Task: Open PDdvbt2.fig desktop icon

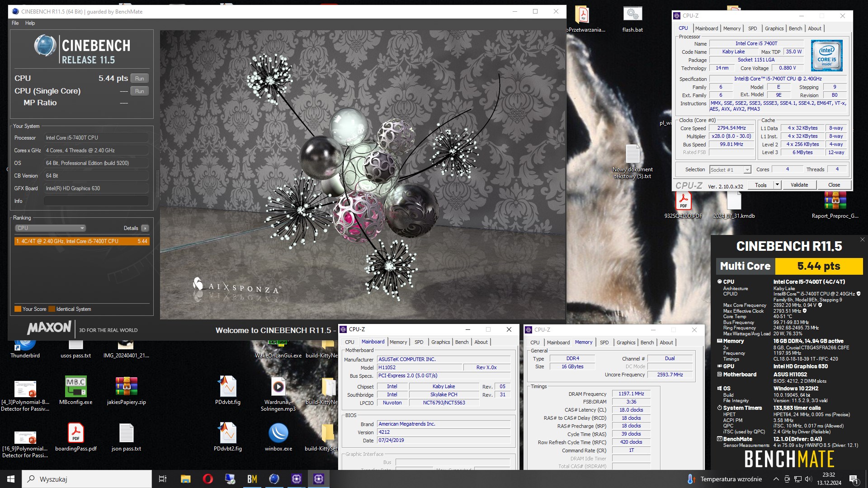Action: pyautogui.click(x=227, y=437)
